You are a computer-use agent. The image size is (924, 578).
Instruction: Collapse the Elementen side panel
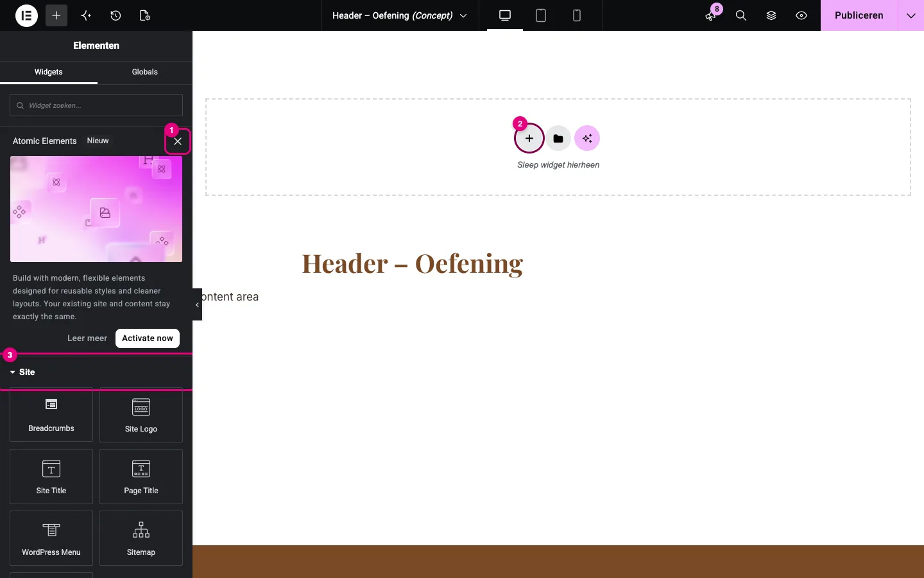point(197,305)
